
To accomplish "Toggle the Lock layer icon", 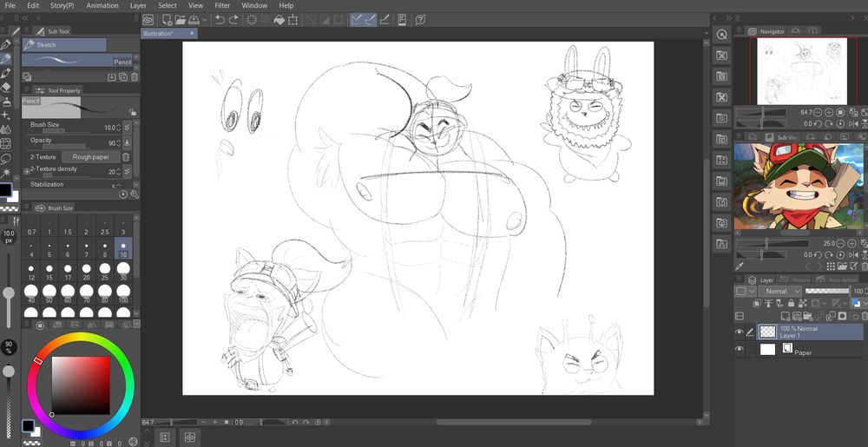I will pyautogui.click(x=791, y=304).
